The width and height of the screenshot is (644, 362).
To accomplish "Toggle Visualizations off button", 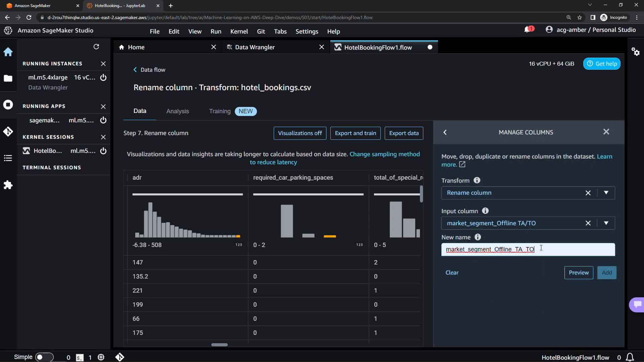I will (x=300, y=133).
